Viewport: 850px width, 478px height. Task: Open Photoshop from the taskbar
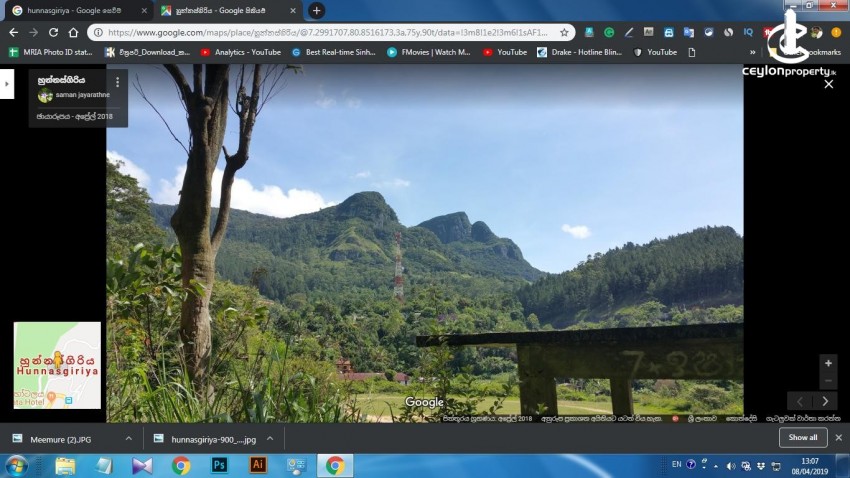click(x=219, y=465)
